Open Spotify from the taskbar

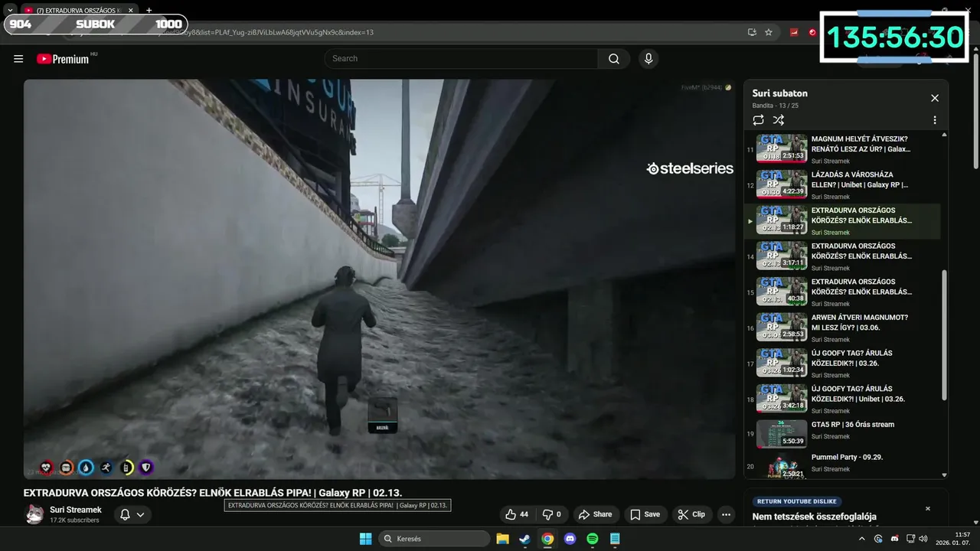tap(593, 539)
